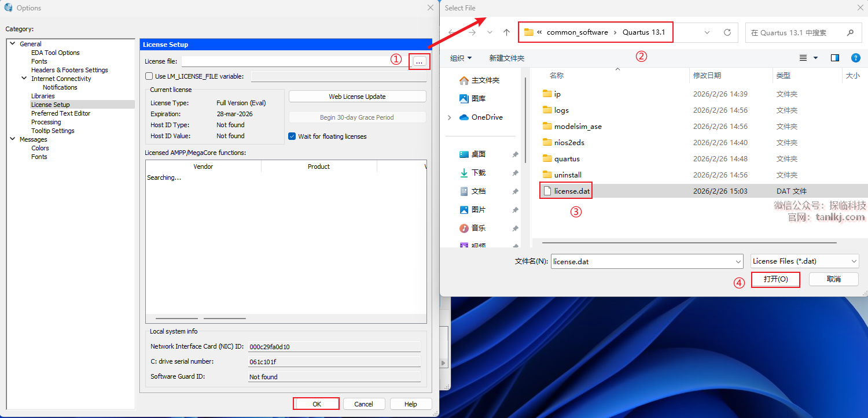The width and height of the screenshot is (868, 418).
Task: Select Tooltip Settings in category tree
Action: point(53,131)
